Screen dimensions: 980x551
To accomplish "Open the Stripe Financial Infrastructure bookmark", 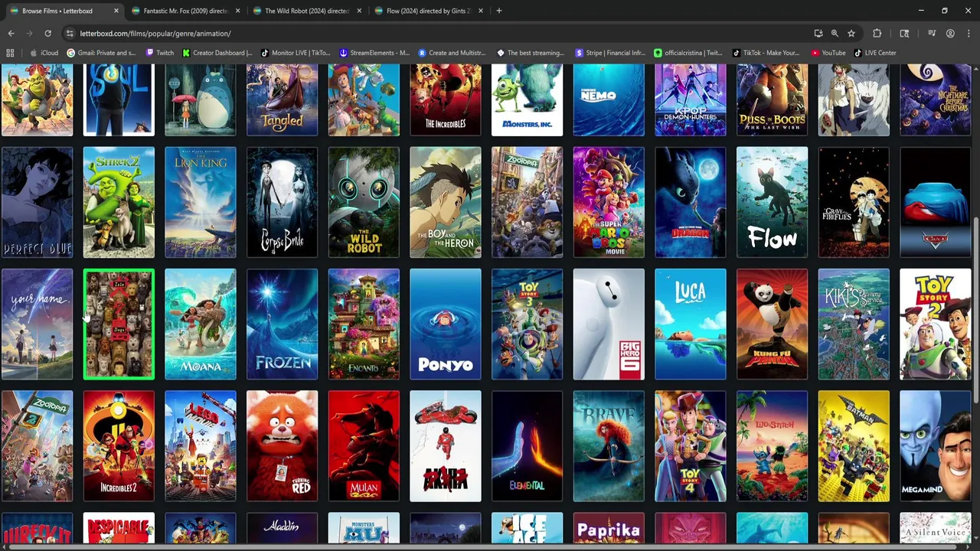I will pyautogui.click(x=610, y=53).
